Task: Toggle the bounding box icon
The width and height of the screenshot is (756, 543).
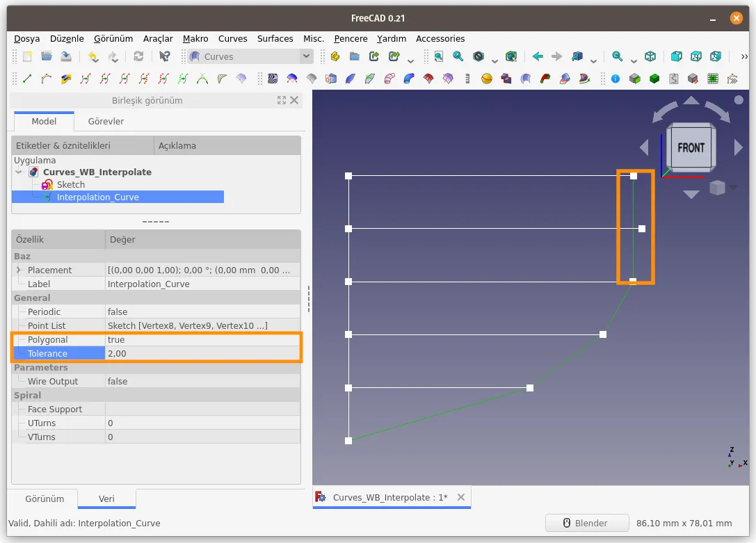Action: point(511,56)
